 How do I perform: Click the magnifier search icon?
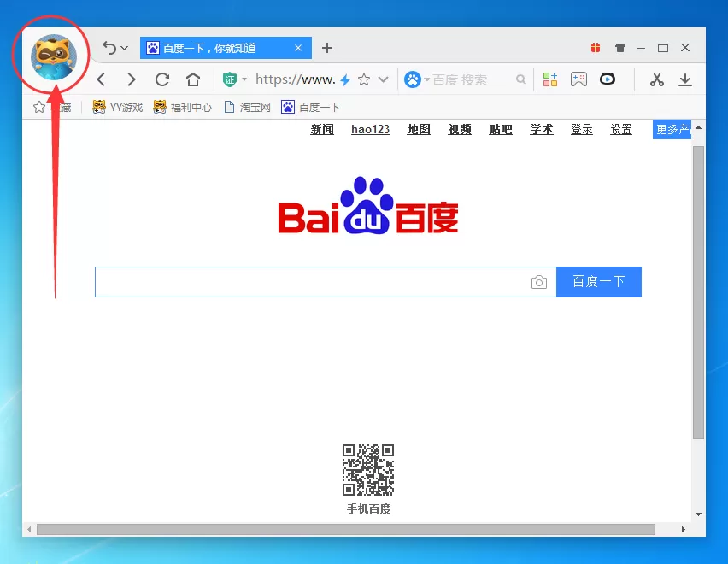click(x=521, y=79)
